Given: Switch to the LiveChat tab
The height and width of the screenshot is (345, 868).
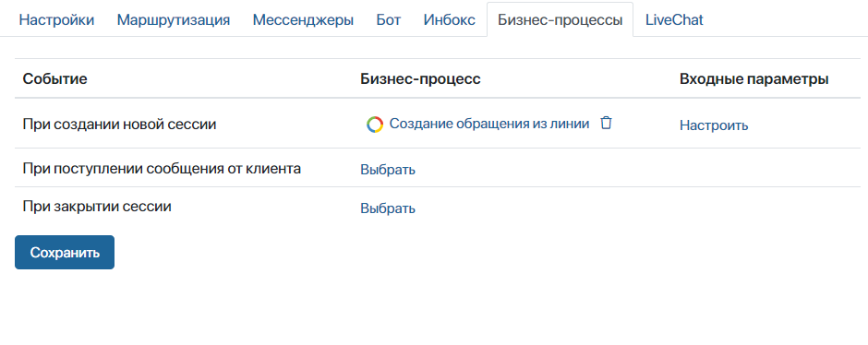Looking at the screenshot, I should point(674,20).
